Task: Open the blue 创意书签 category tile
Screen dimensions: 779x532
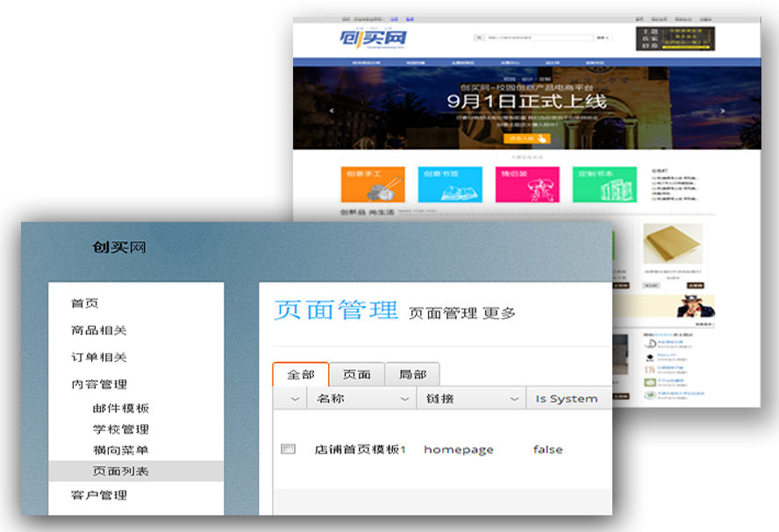Action: (449, 185)
